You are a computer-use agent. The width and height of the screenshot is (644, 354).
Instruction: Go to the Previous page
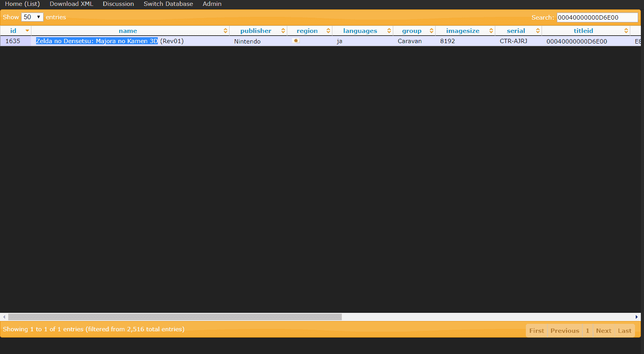pyautogui.click(x=565, y=330)
